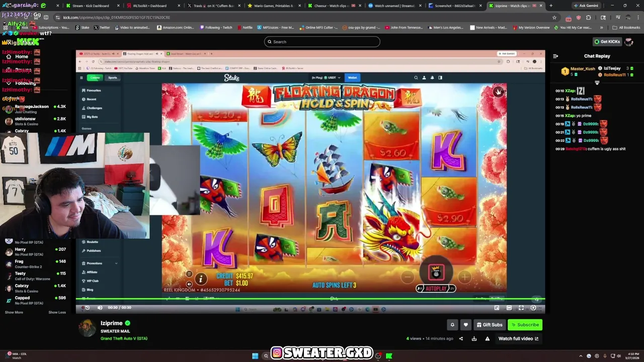
Task: Open Watch full video link
Action: (518, 339)
